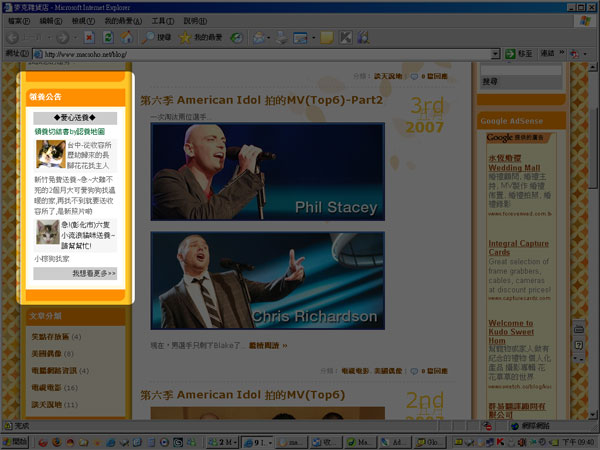Image resolution: width=600 pixels, height=450 pixels.
Task: Open Welcome to Kudo Sweet Hom ad link
Action: click(511, 332)
